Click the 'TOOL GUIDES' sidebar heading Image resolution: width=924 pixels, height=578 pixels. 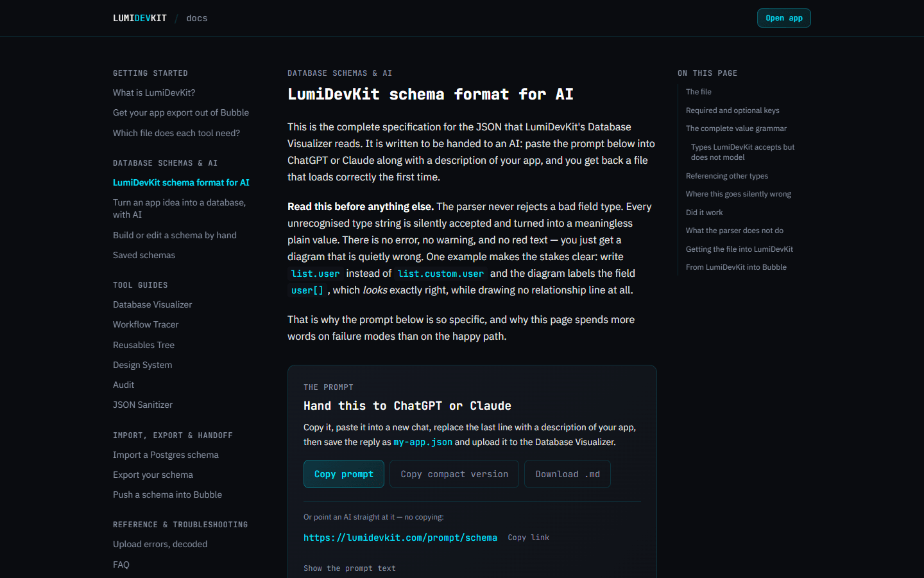141,285
